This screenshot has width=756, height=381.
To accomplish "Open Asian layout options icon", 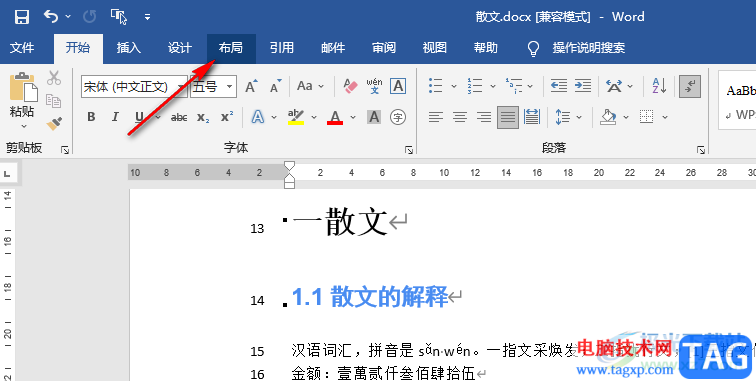I will point(614,86).
